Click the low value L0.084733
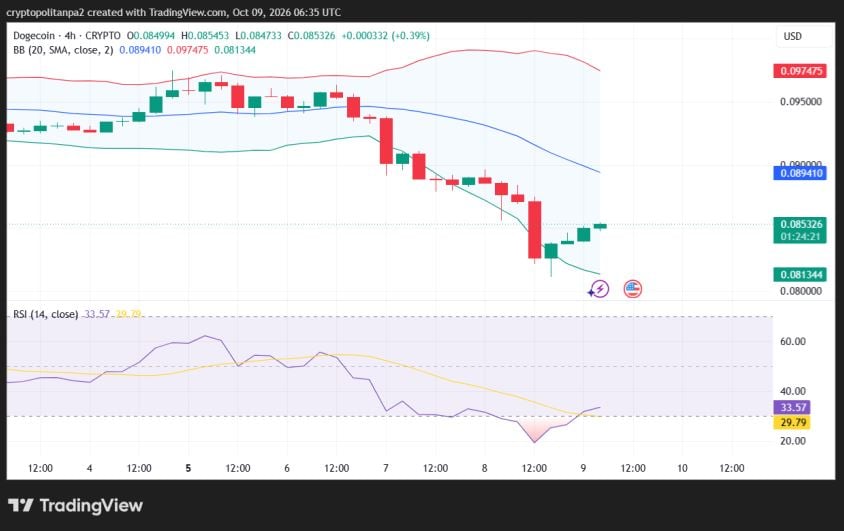Viewport: 844px width, 531px height. 258,36
